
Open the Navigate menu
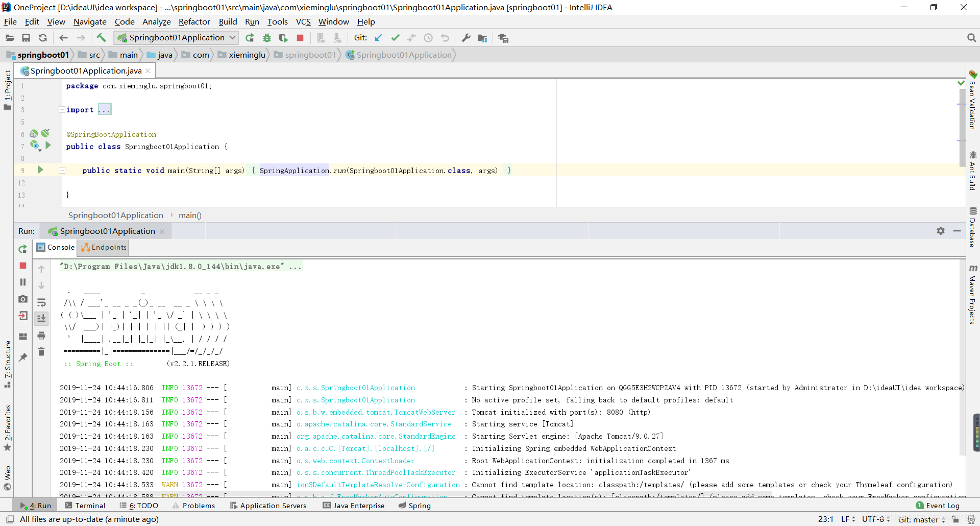[90, 22]
